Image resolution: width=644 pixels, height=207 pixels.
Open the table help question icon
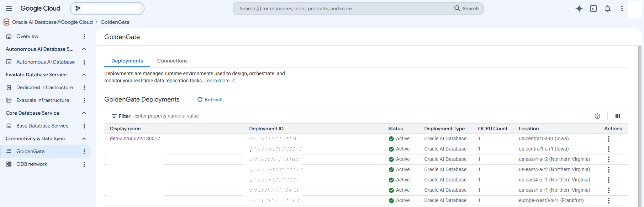pyautogui.click(x=597, y=116)
